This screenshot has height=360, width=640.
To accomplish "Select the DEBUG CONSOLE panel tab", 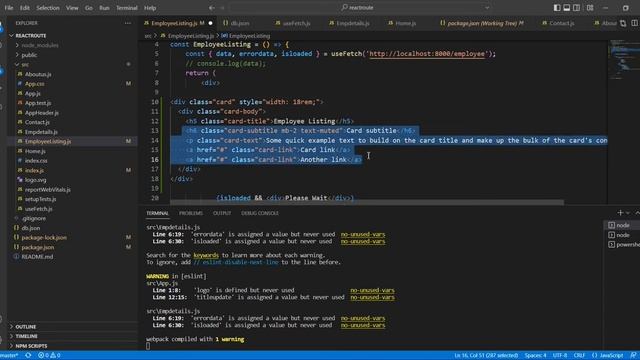I will 260,213.
